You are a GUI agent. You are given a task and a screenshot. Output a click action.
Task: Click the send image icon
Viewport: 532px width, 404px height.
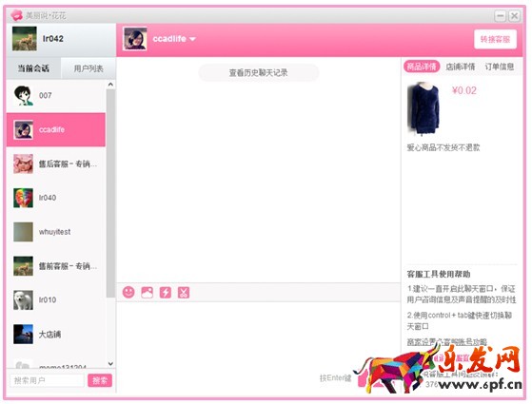[147, 292]
